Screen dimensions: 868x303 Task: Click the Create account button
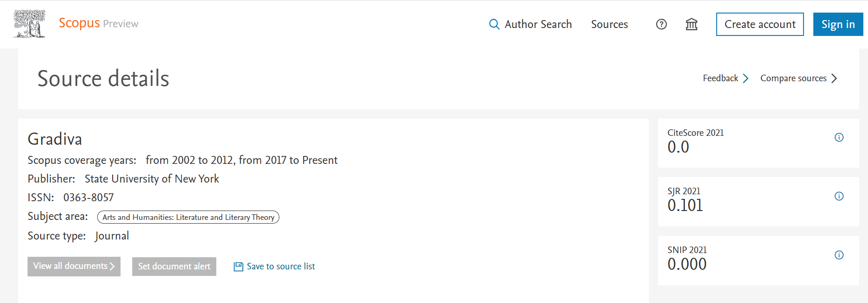point(760,24)
